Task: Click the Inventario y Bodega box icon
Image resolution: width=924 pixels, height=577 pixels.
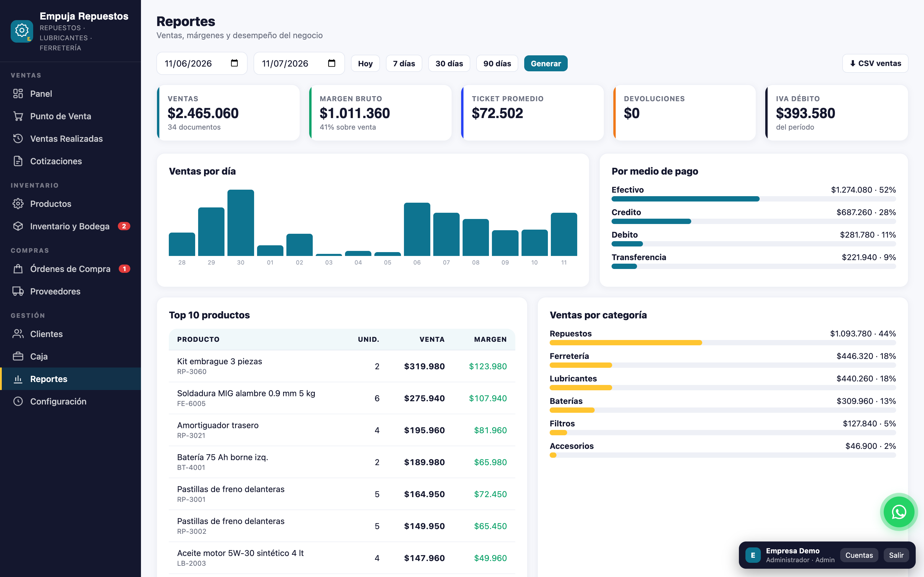Action: pos(18,226)
